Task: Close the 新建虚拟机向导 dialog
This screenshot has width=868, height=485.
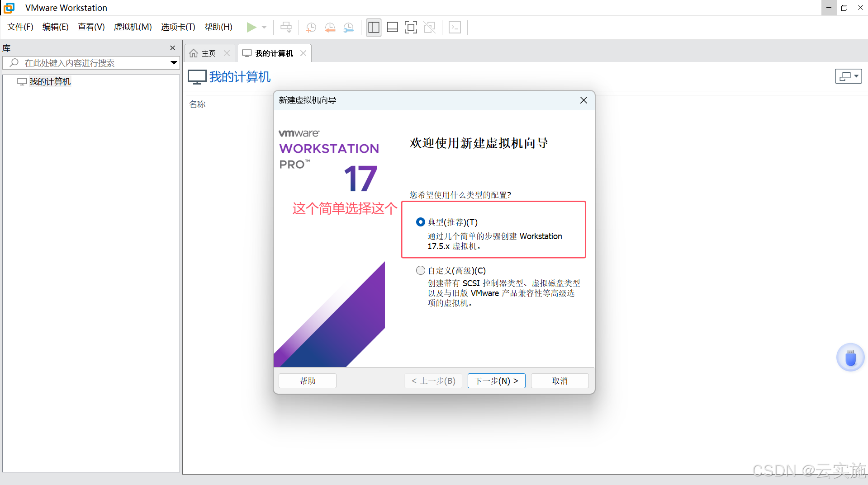Action: click(583, 100)
